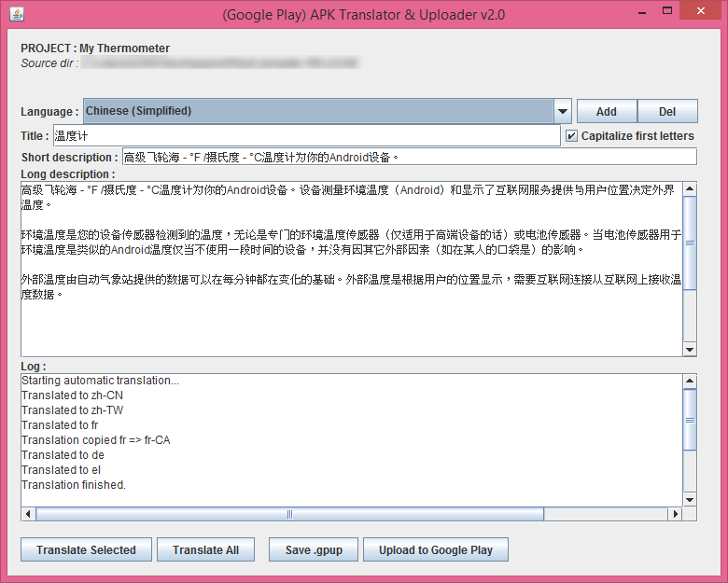Screen dimensions: 728x583
Task: Toggle Capitalize first letters checkbox
Action: tap(571, 136)
